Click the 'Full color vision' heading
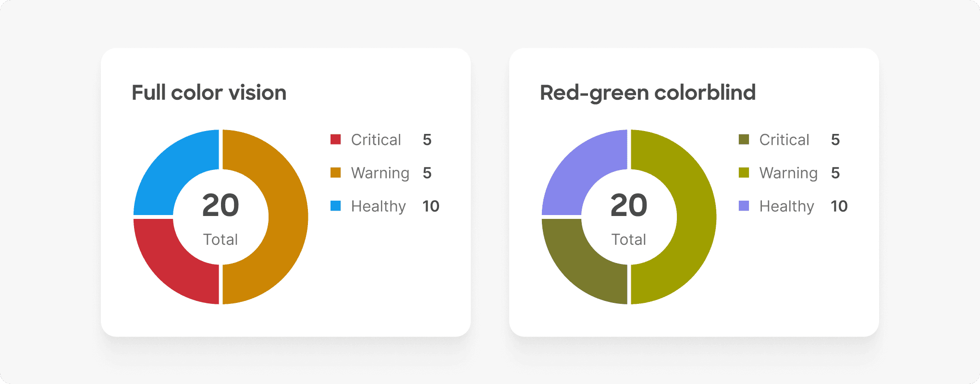The width and height of the screenshot is (980, 384). (209, 93)
